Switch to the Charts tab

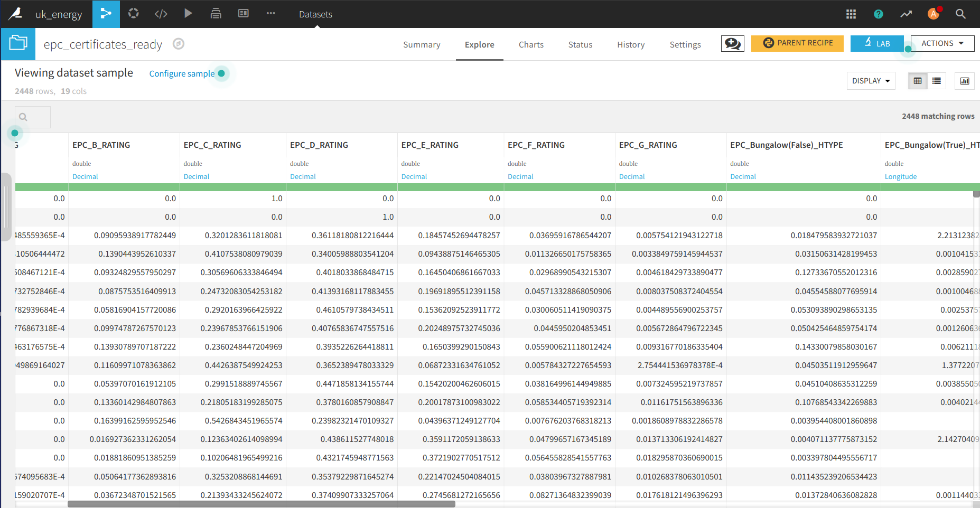(x=531, y=45)
